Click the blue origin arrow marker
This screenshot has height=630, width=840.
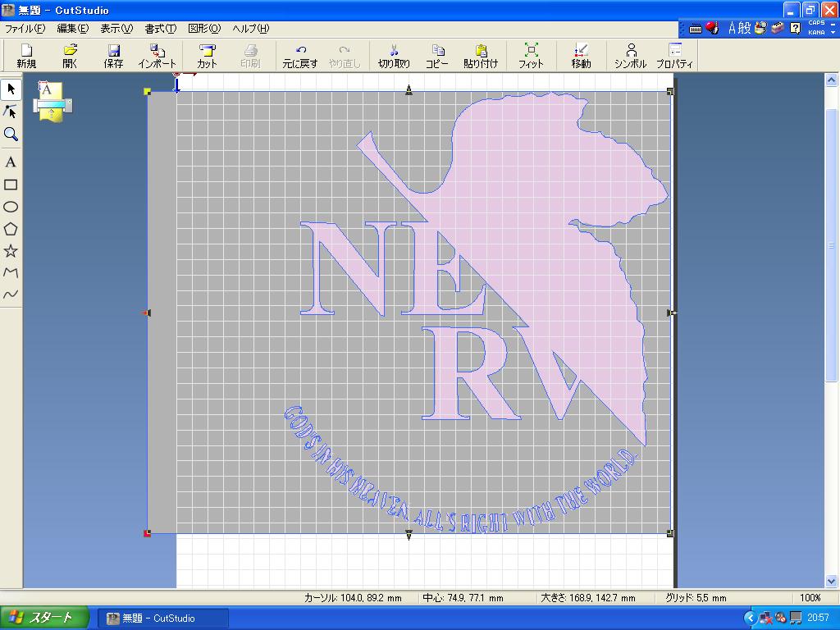(x=176, y=84)
